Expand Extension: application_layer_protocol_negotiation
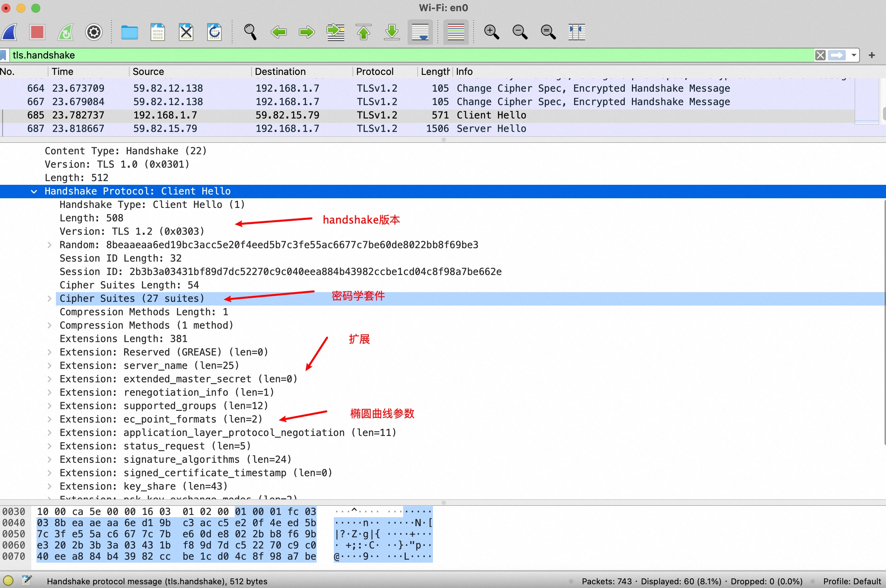The height and width of the screenshot is (588, 886). 49,433
